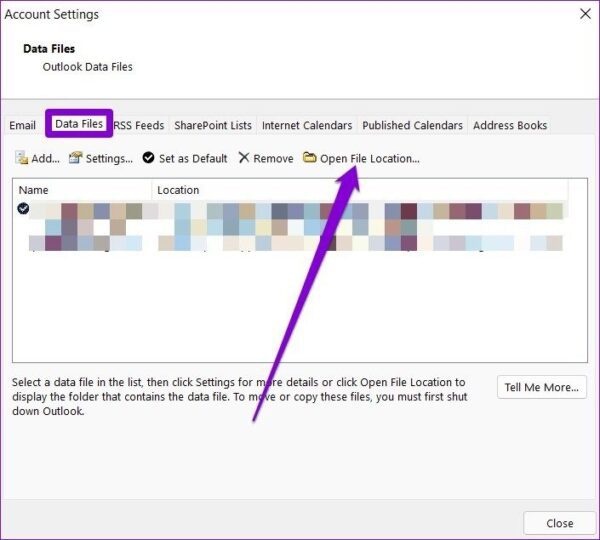Click the Add data file icon
The width and height of the screenshot is (600, 540).
[x=21, y=158]
